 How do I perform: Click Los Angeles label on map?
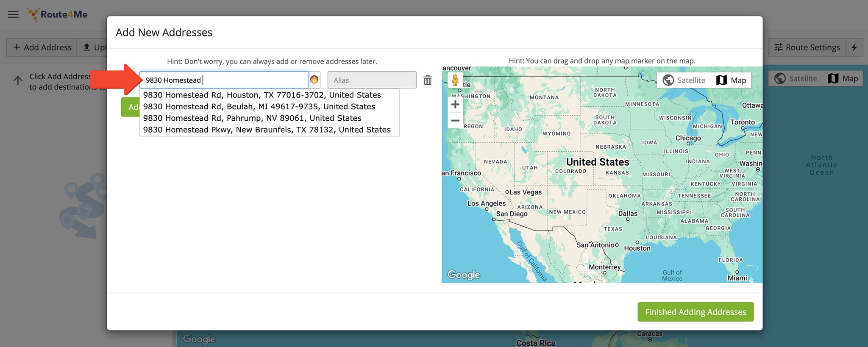[x=487, y=203]
